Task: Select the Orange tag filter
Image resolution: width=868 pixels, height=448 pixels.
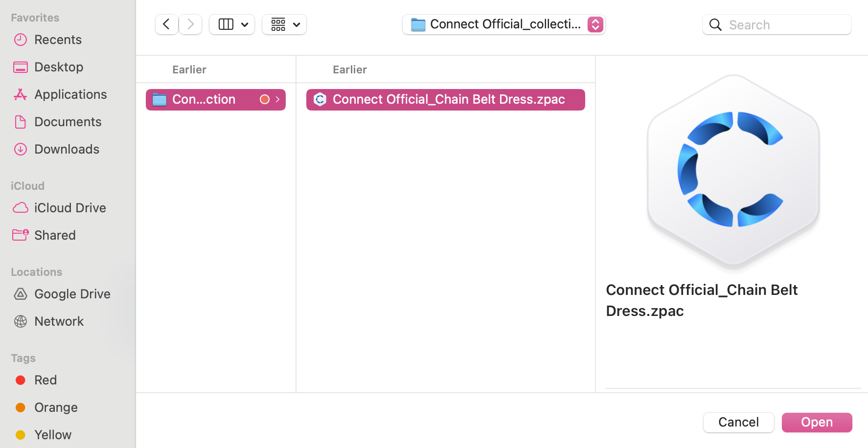Action: point(55,407)
